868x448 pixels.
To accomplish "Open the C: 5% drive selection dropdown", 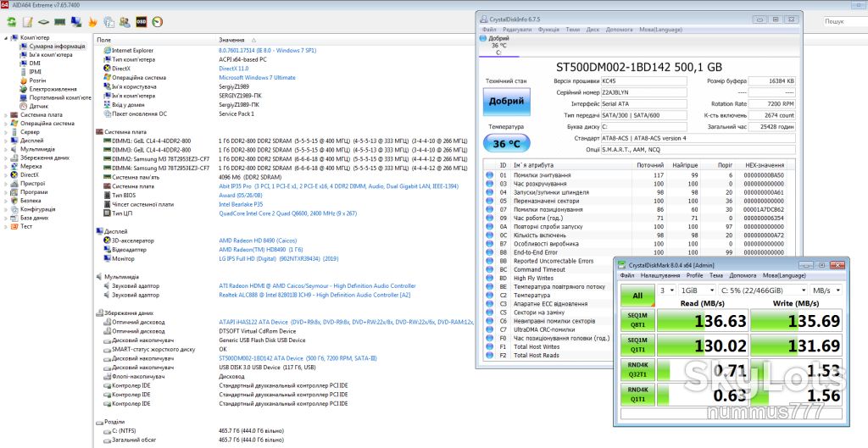I will [762, 290].
